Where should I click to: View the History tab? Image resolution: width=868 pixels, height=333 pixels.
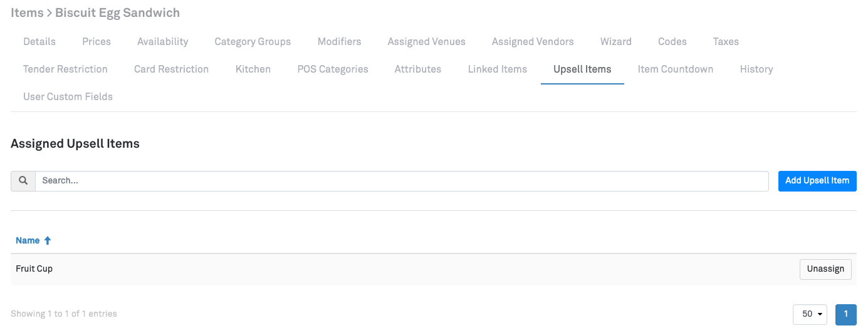tap(756, 69)
